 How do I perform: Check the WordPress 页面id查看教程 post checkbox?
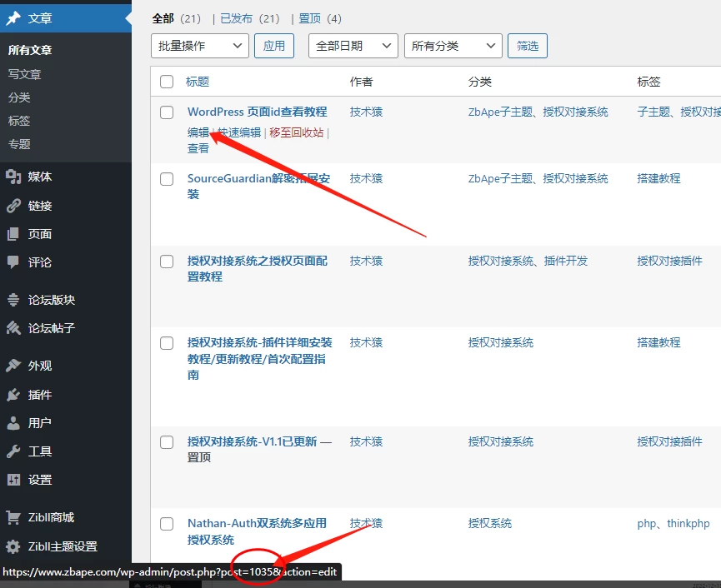pyautogui.click(x=166, y=112)
